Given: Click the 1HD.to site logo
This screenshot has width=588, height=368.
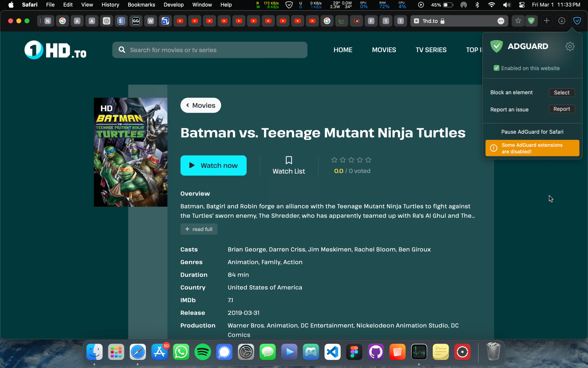Looking at the screenshot, I should (x=55, y=50).
